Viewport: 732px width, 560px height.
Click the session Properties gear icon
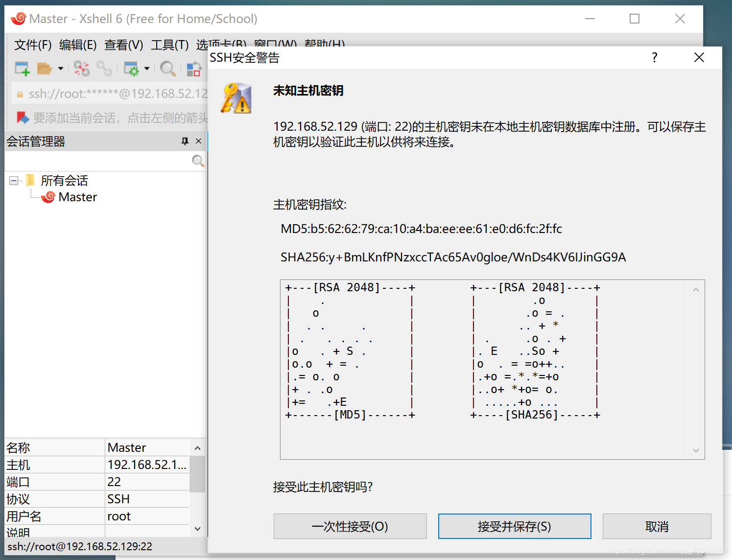(131, 69)
